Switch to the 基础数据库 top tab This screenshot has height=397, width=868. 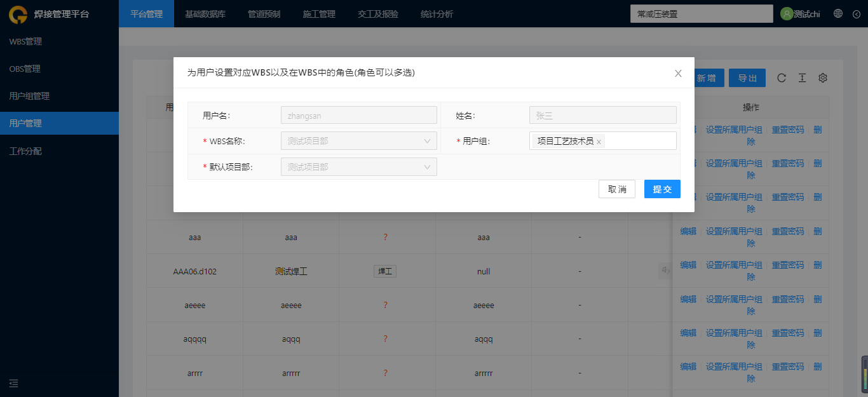click(x=205, y=13)
